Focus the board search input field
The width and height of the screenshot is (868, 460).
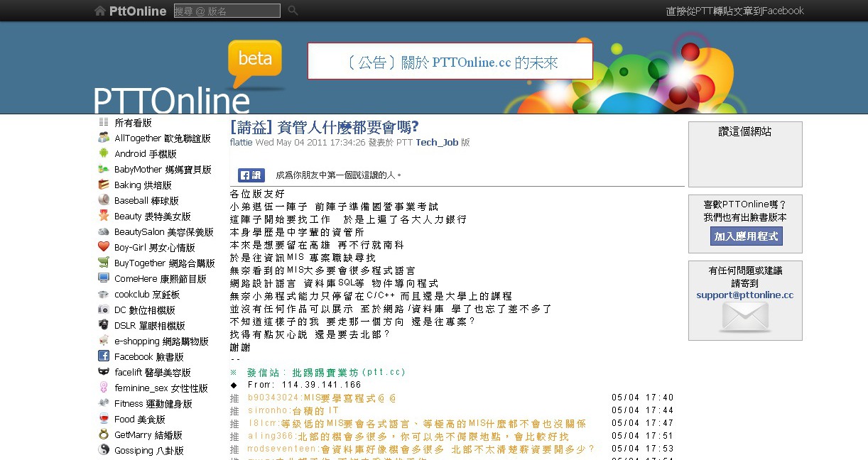(x=227, y=11)
